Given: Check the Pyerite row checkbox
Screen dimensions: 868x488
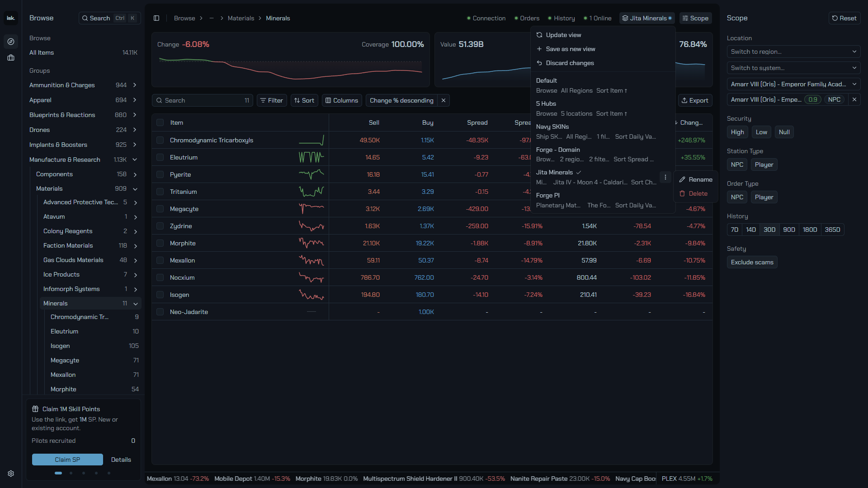Looking at the screenshot, I should (x=160, y=174).
